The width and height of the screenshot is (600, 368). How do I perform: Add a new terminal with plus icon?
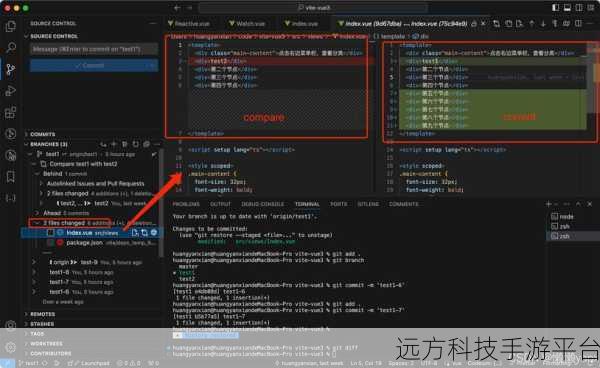point(549,204)
